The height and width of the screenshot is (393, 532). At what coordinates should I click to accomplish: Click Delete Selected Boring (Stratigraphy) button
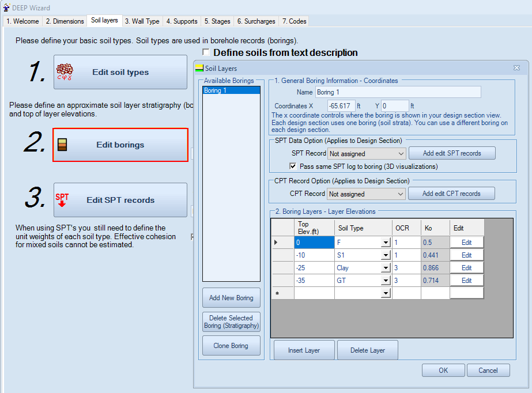point(231,322)
